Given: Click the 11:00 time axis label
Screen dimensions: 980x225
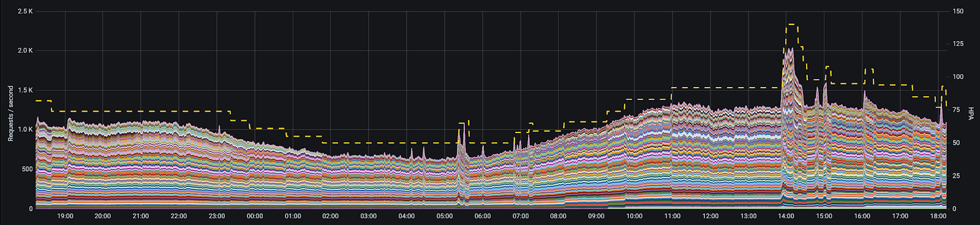Looking at the screenshot, I should tap(673, 216).
